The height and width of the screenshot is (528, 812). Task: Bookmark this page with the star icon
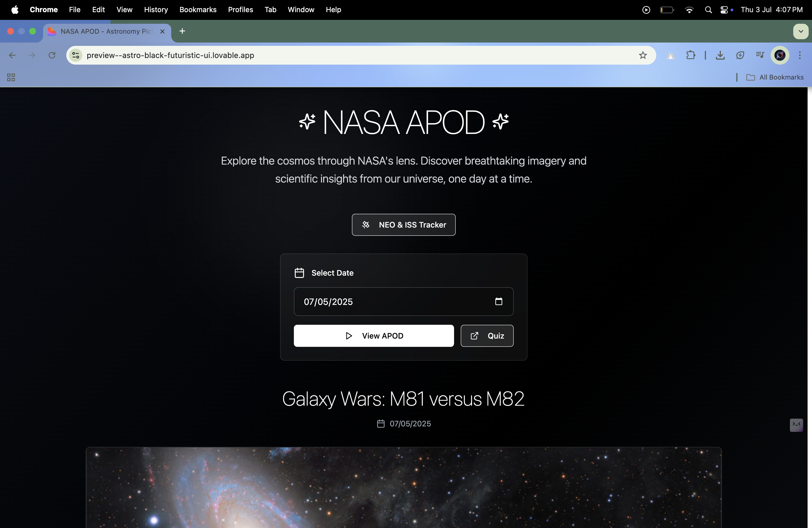(x=643, y=55)
